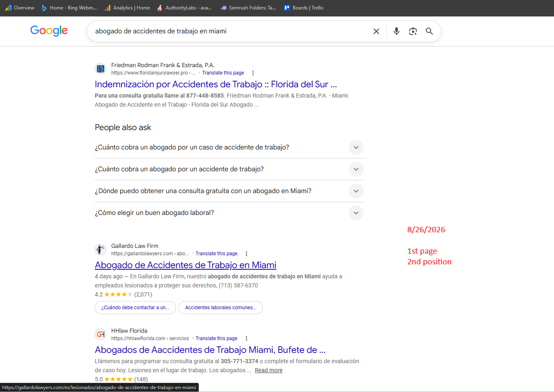Click Friedman Rodman Frank & Estrada favicon
The image size is (554, 392).
(101, 68)
